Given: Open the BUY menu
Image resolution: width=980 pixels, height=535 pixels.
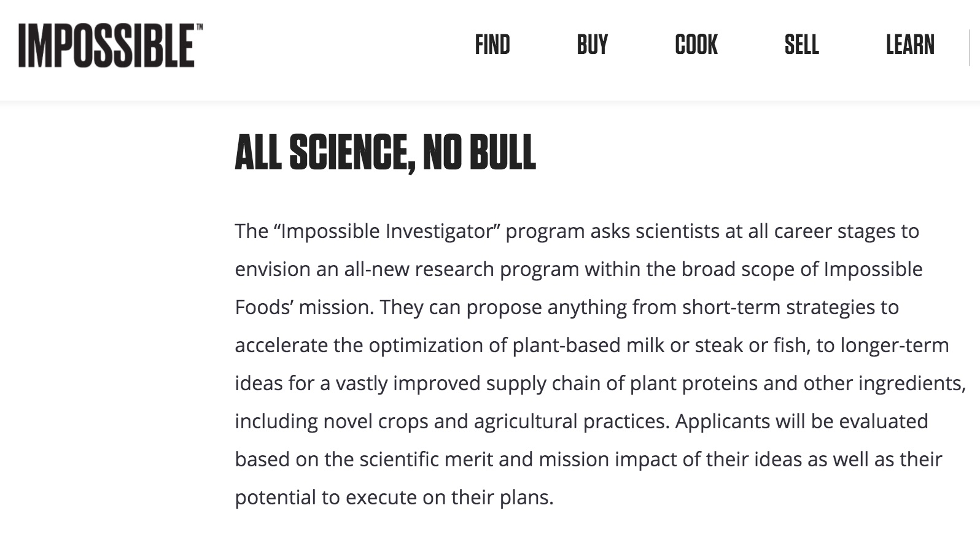Looking at the screenshot, I should tap(593, 45).
